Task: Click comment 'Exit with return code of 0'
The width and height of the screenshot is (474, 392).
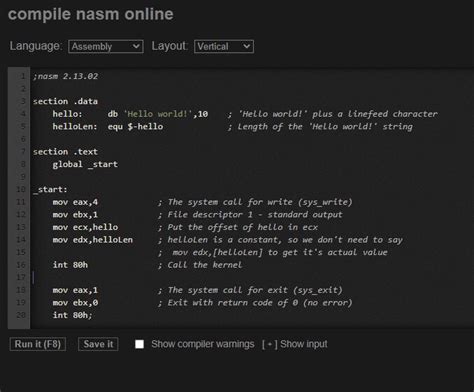Action: tap(233, 303)
